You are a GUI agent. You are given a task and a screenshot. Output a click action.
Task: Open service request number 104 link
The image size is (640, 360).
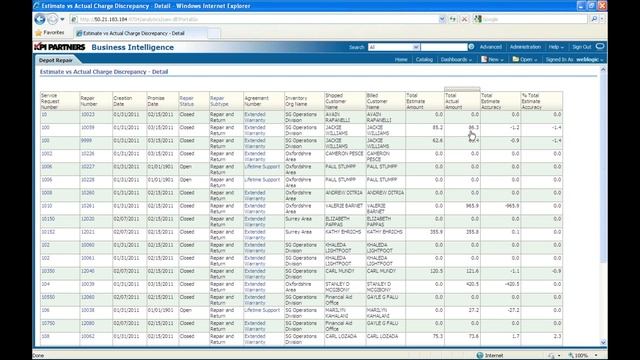point(45,284)
